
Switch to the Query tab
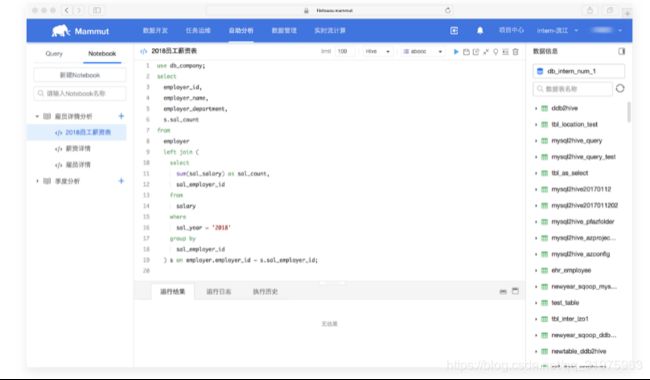pos(54,53)
